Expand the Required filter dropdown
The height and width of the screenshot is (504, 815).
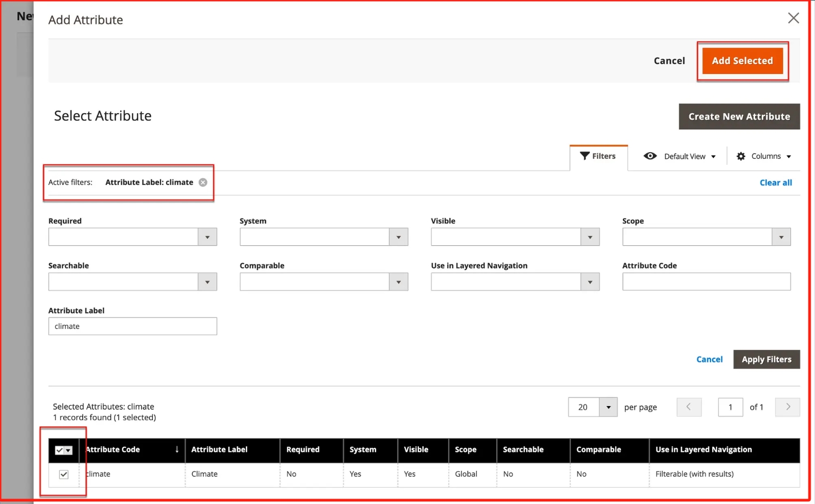(x=207, y=237)
